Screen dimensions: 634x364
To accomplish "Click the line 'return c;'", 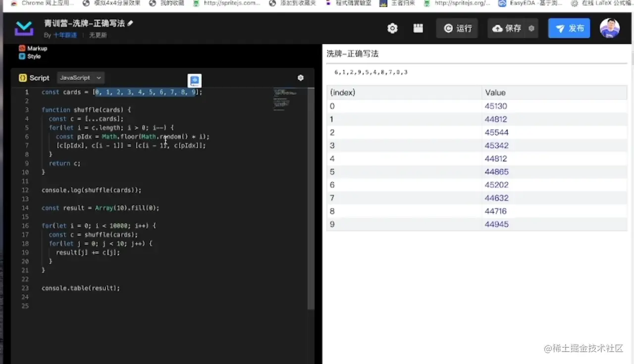I will [64, 163].
